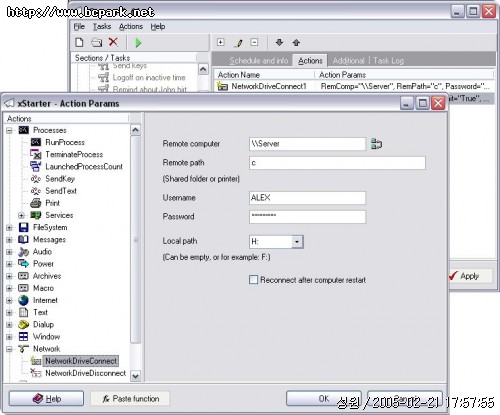Viewport: 500px width, 415px height.
Task: Toggle Reconnect after computer restart checkbox
Action: click(253, 280)
